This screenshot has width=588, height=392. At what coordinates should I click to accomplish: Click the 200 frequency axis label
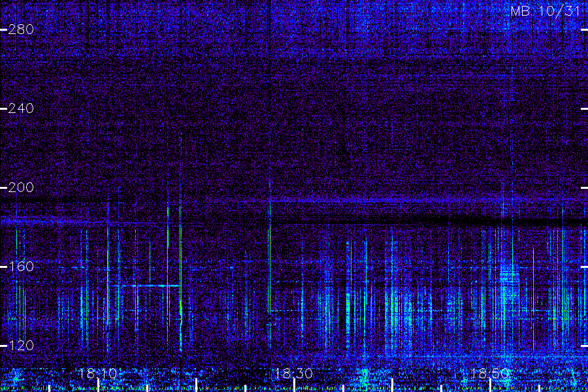(x=21, y=188)
